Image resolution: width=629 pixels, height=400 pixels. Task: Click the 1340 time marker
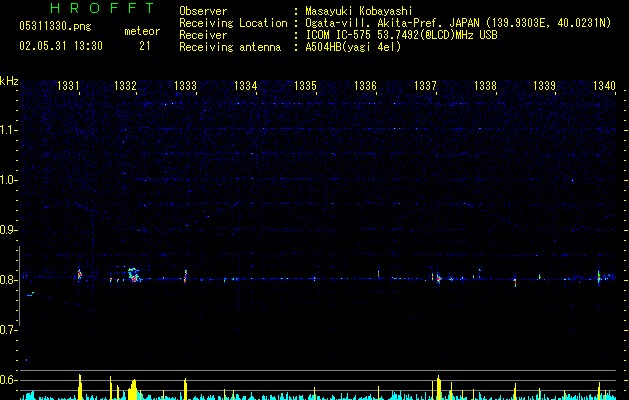(x=605, y=86)
